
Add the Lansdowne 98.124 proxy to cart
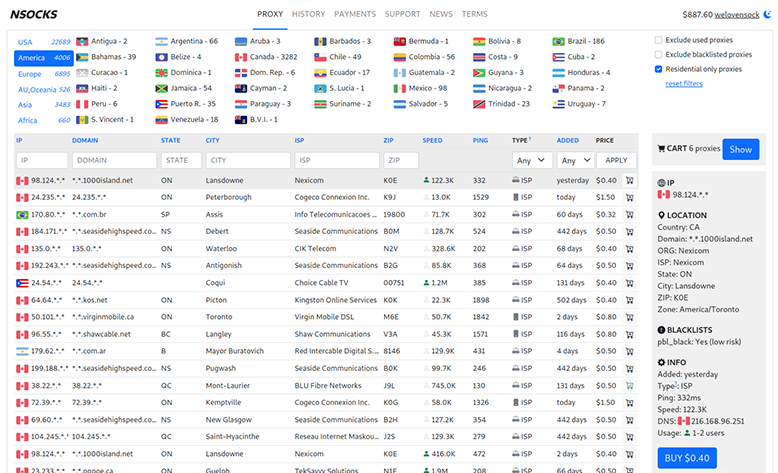click(x=629, y=181)
